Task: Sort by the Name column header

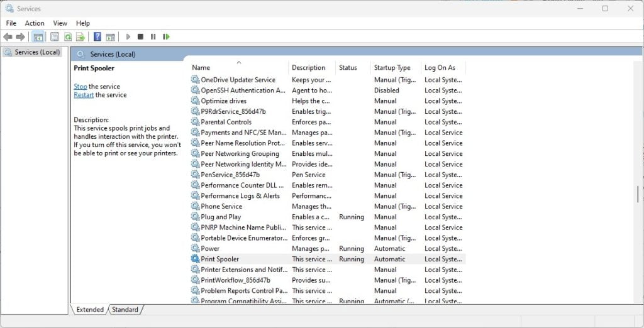Action: (201, 68)
